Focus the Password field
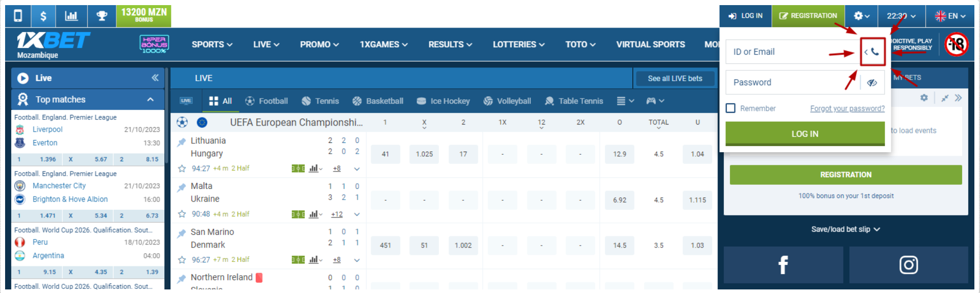The width and height of the screenshot is (980, 293). tap(793, 82)
